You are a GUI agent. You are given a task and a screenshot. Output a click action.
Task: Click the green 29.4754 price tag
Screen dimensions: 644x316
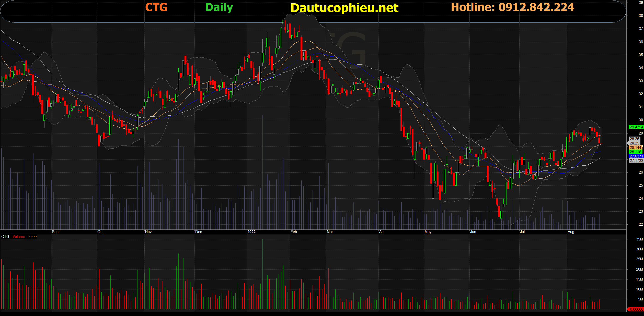636,127
